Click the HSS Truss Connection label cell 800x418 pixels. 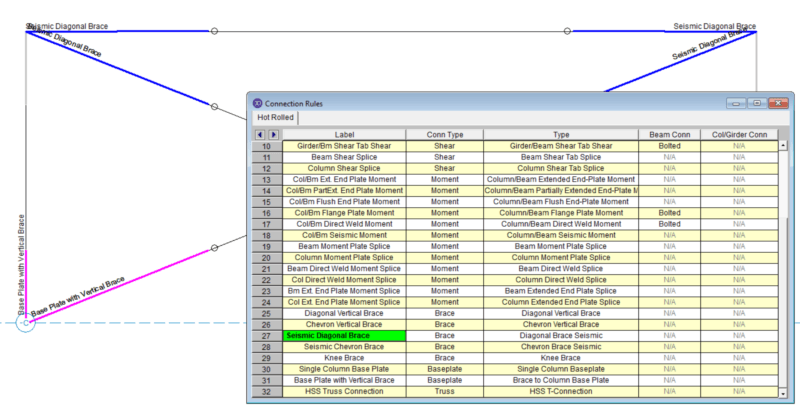344,392
